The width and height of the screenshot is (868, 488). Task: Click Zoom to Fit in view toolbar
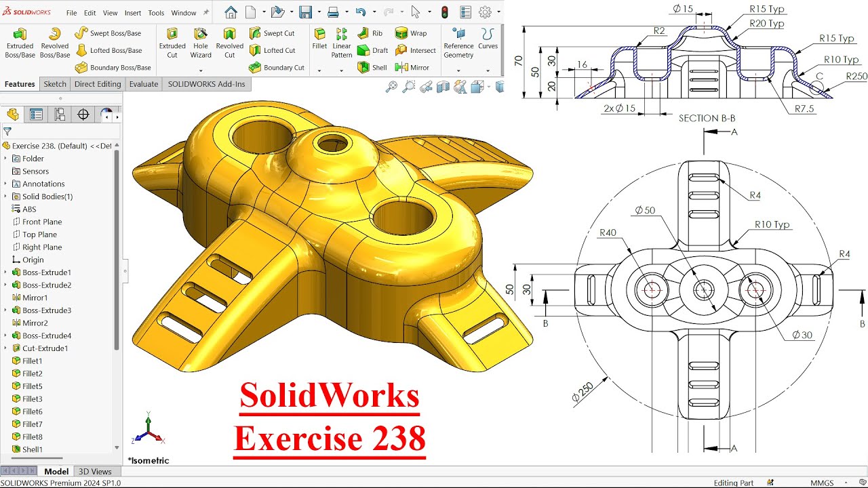tap(391, 87)
